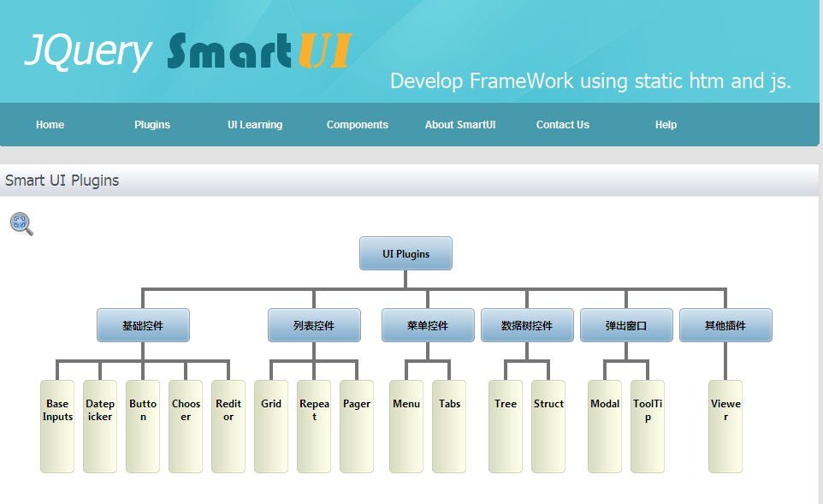Click the Contact Us link
The width and height of the screenshot is (823, 504).
pyautogui.click(x=563, y=125)
